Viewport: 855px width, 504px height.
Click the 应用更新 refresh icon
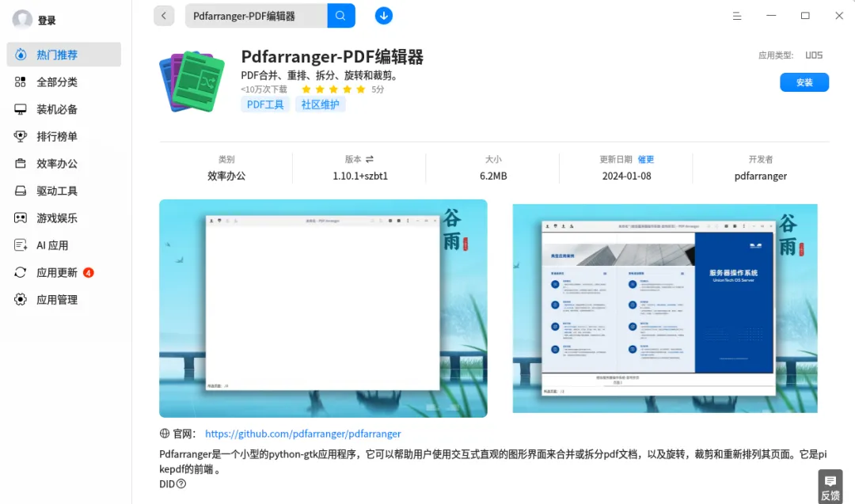pyautogui.click(x=20, y=272)
